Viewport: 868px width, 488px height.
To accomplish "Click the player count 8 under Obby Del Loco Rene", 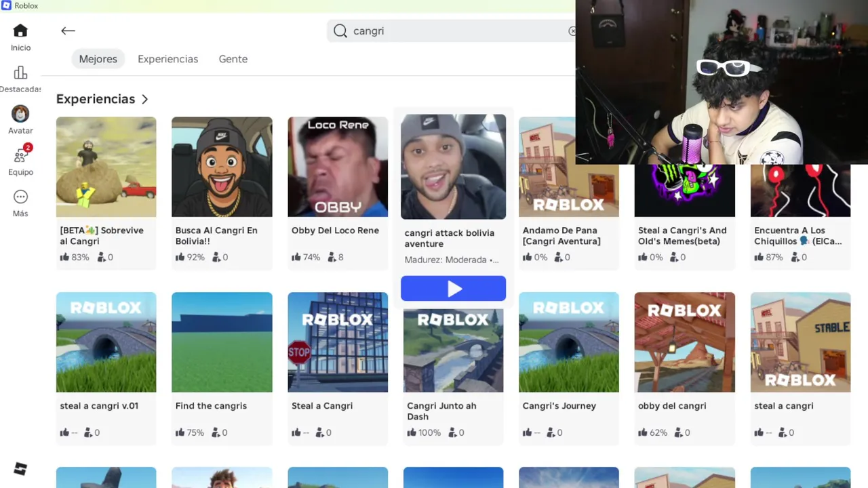I will [340, 258].
